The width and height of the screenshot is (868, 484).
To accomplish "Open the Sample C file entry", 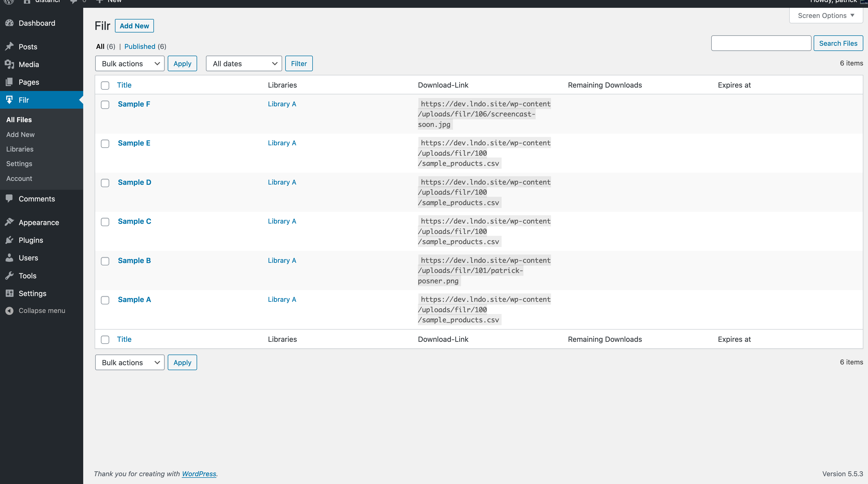I will [134, 221].
